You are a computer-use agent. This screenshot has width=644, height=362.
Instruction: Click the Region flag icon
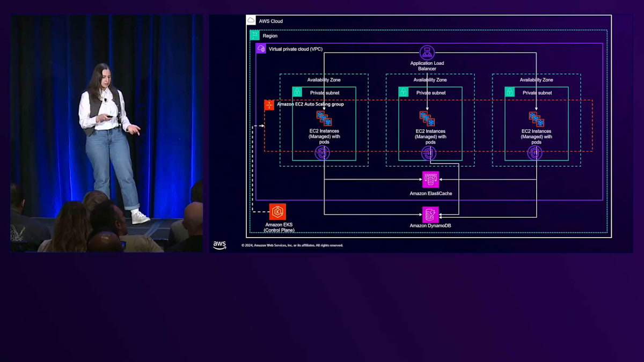click(x=255, y=35)
